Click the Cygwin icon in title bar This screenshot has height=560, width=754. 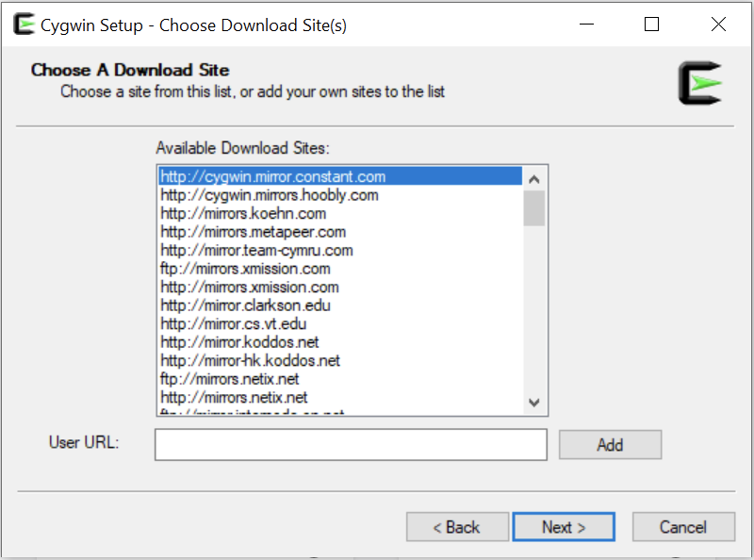(24, 25)
